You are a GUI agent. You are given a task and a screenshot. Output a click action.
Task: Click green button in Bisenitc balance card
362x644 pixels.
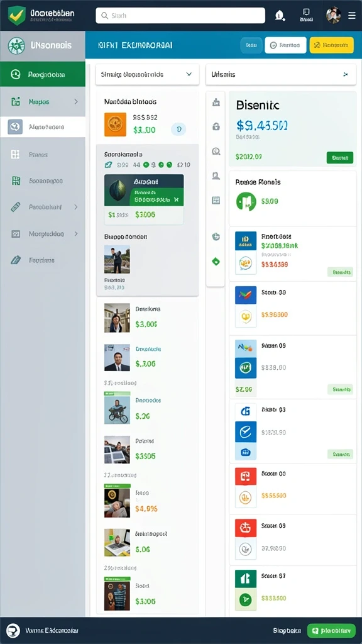pyautogui.click(x=340, y=157)
